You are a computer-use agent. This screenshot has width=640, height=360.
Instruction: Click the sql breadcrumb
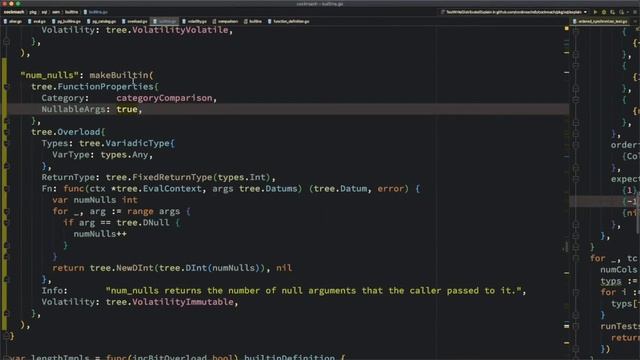pyautogui.click(x=44, y=12)
